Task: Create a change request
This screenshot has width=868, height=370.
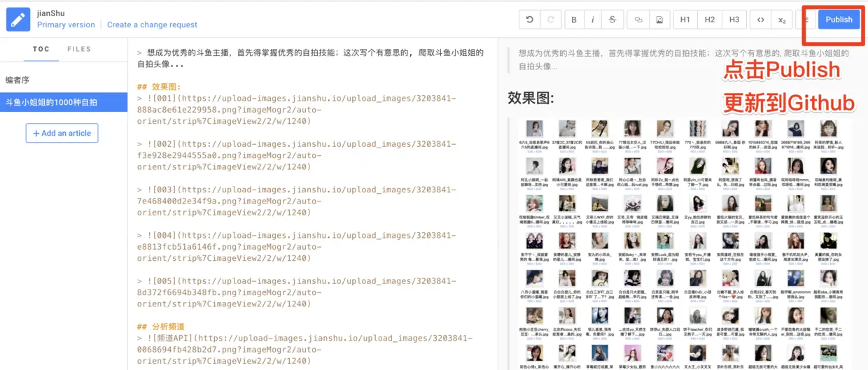Action: pos(152,24)
